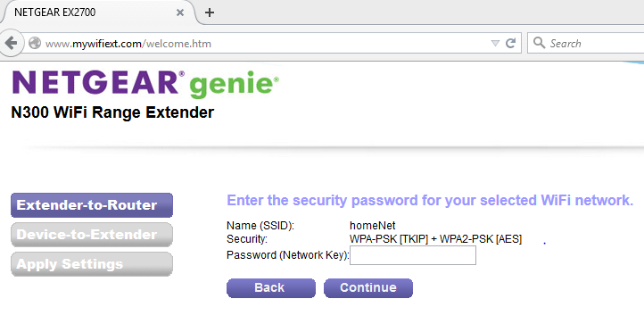The width and height of the screenshot is (644, 332).
Task: Reload the page with refresh icon
Action: [510, 43]
